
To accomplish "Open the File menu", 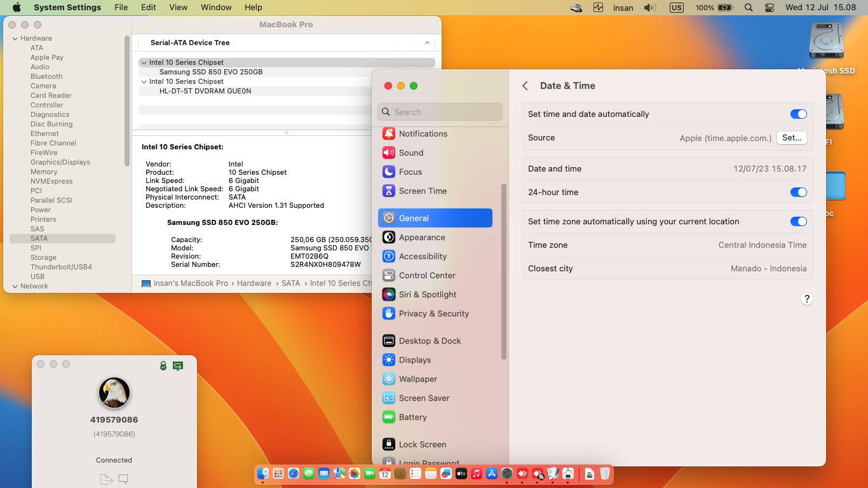I will tap(121, 8).
